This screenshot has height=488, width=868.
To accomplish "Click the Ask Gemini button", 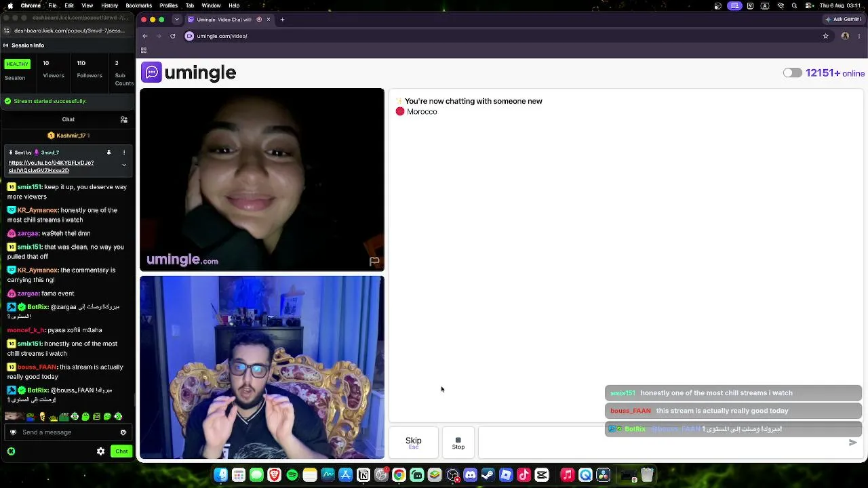I will coord(843,19).
